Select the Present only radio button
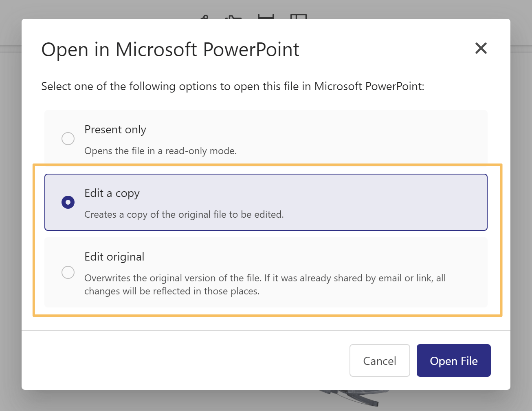This screenshot has width=532, height=411. pyautogui.click(x=68, y=139)
